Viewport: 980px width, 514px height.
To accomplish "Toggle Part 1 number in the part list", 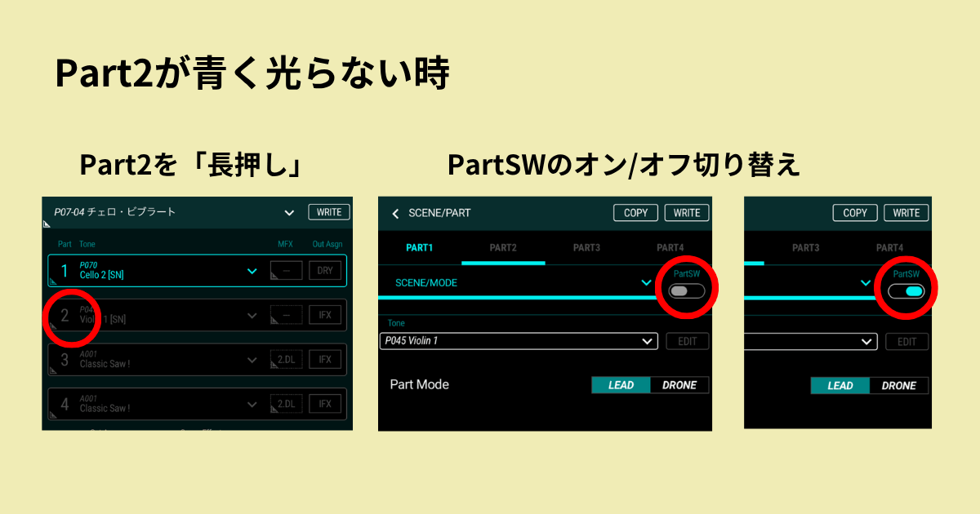I will click(x=65, y=272).
